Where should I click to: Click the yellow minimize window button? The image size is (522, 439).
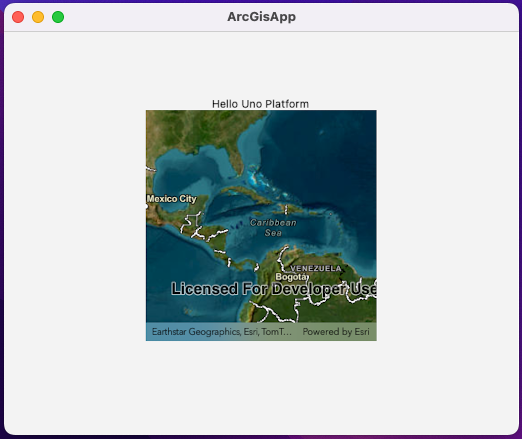pyautogui.click(x=38, y=17)
